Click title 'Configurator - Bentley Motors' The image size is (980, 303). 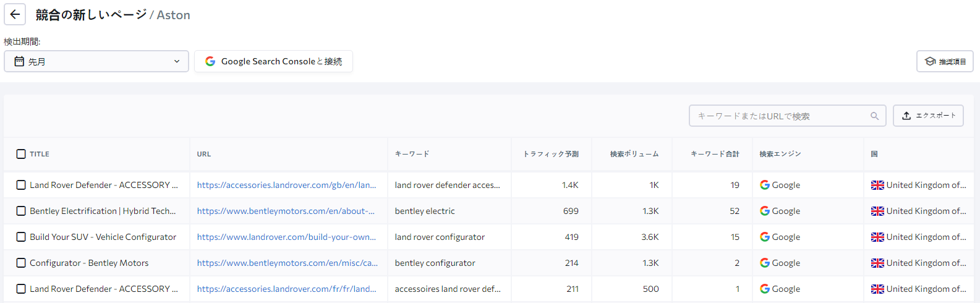click(89, 263)
